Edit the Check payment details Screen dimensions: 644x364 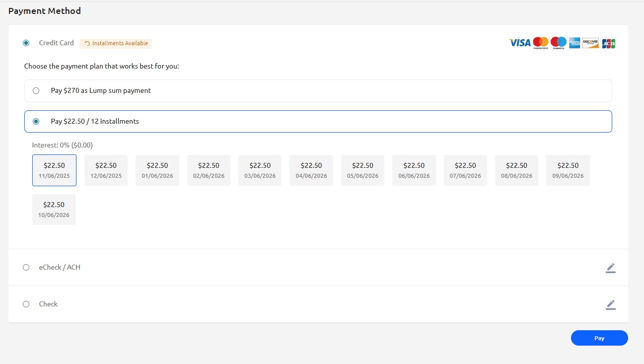[611, 304]
